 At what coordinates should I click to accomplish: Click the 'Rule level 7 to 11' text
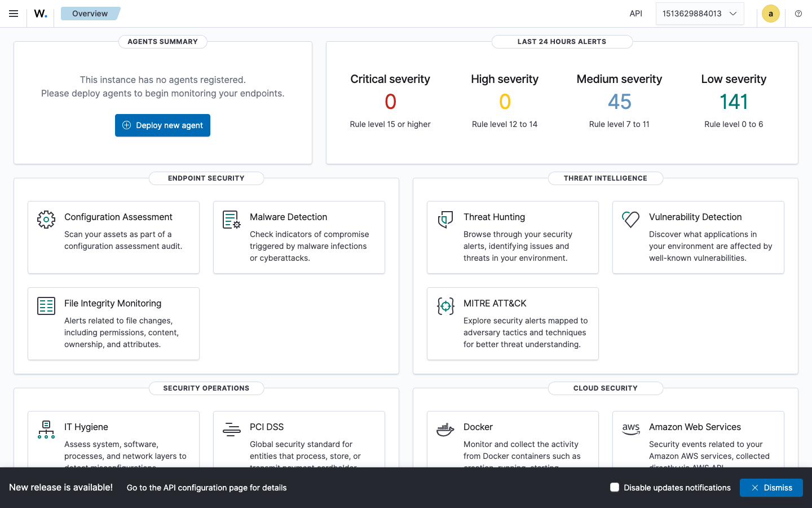point(619,124)
